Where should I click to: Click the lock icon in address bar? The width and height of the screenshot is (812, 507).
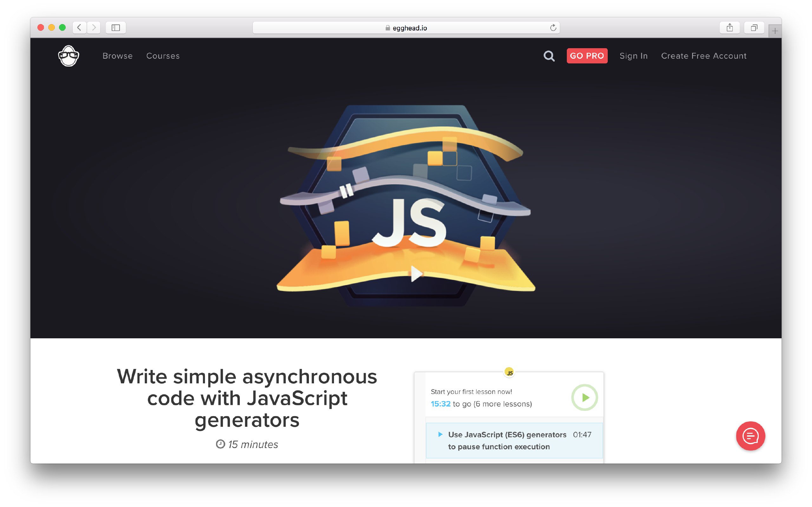[388, 28]
